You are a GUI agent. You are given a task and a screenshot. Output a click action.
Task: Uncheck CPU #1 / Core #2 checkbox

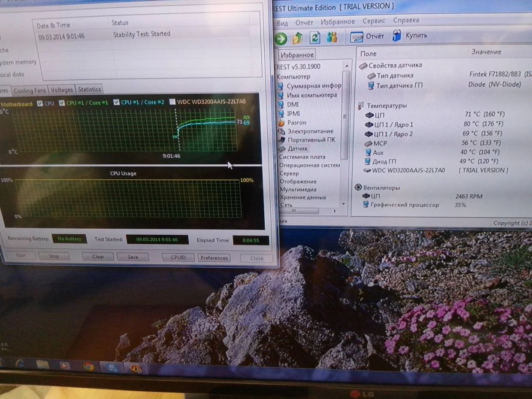pos(117,102)
